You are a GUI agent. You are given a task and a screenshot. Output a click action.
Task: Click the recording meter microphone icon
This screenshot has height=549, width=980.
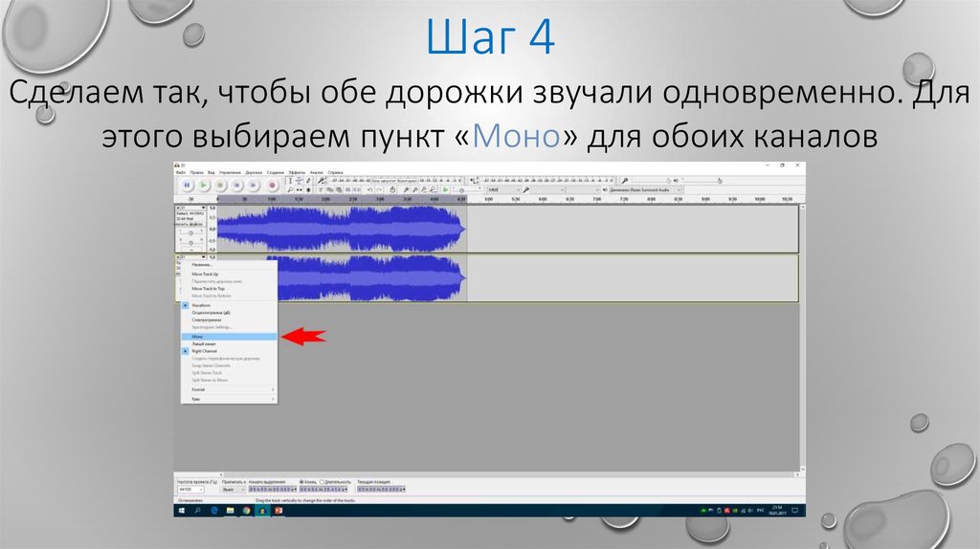322,181
